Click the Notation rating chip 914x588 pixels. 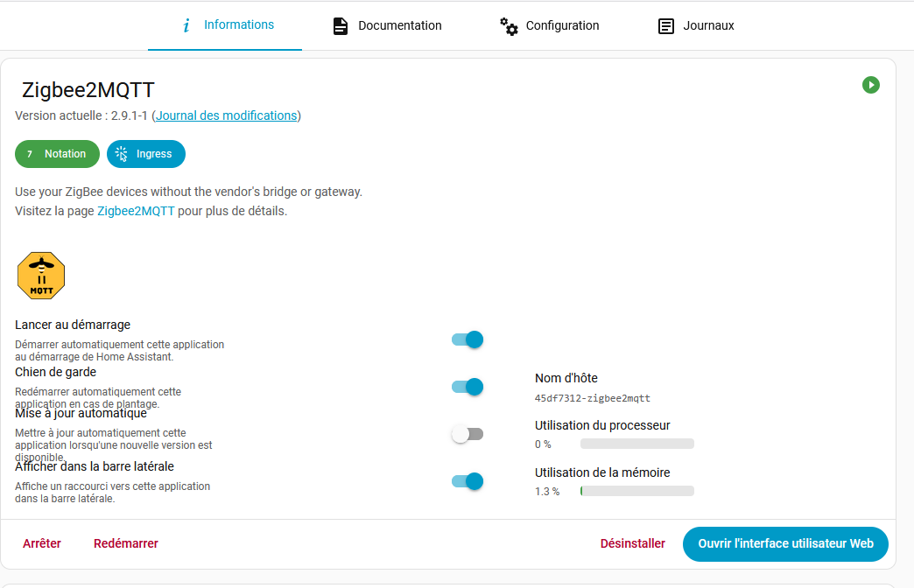click(x=57, y=154)
